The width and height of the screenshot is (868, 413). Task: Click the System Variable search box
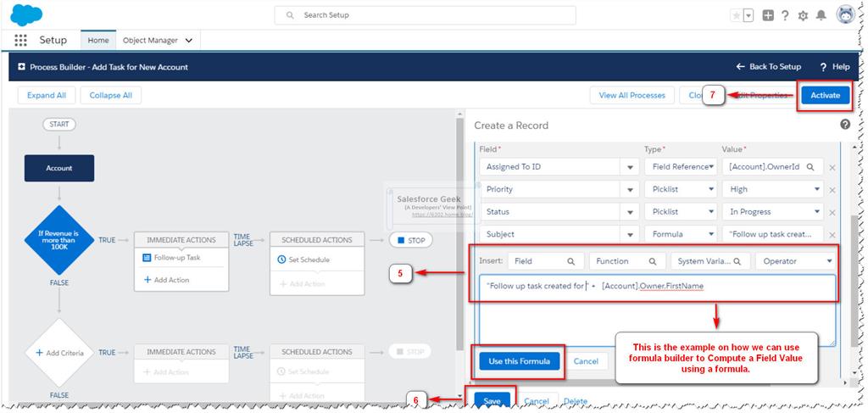pos(710,261)
